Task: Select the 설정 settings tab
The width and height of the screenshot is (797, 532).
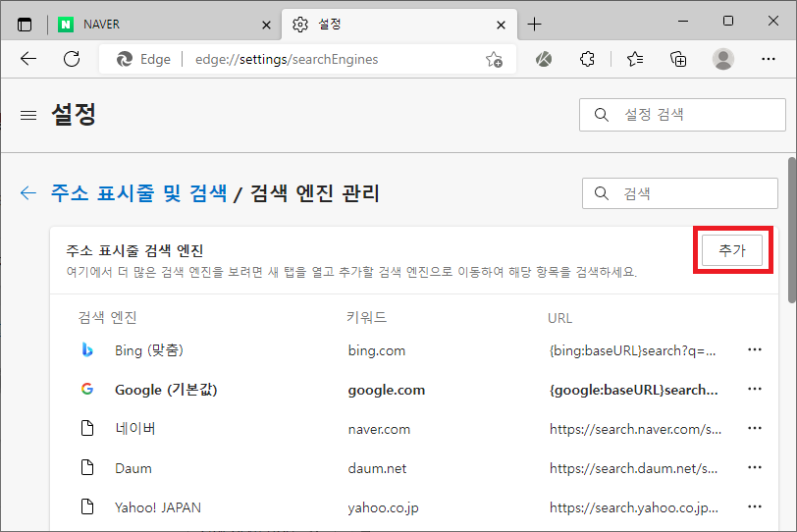Action: coord(399,24)
